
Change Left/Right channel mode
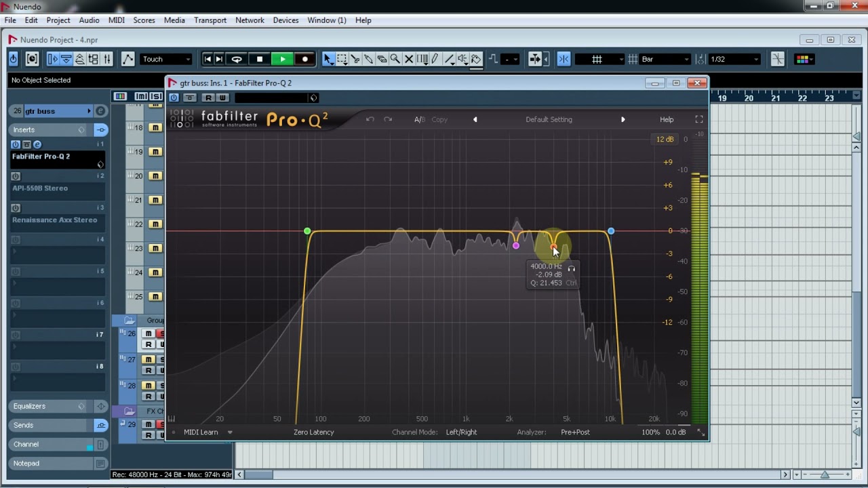461,432
